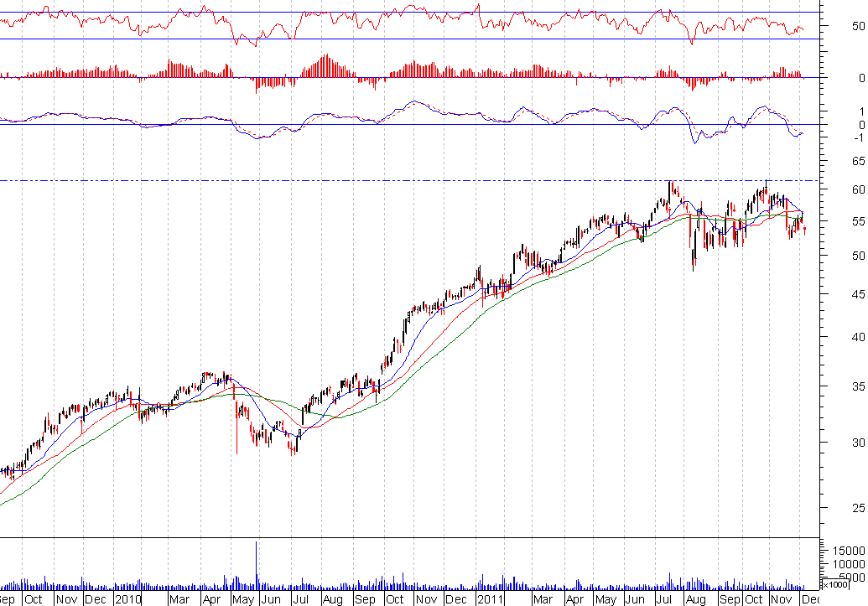The height and width of the screenshot is (606, 868).
Task: Click the 55 price axis label
Action: (859, 221)
